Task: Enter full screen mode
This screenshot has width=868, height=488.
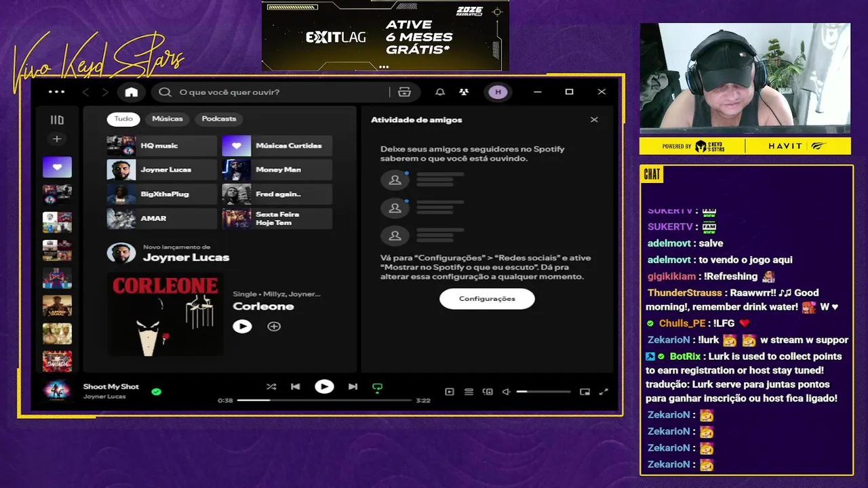Action: (x=604, y=392)
